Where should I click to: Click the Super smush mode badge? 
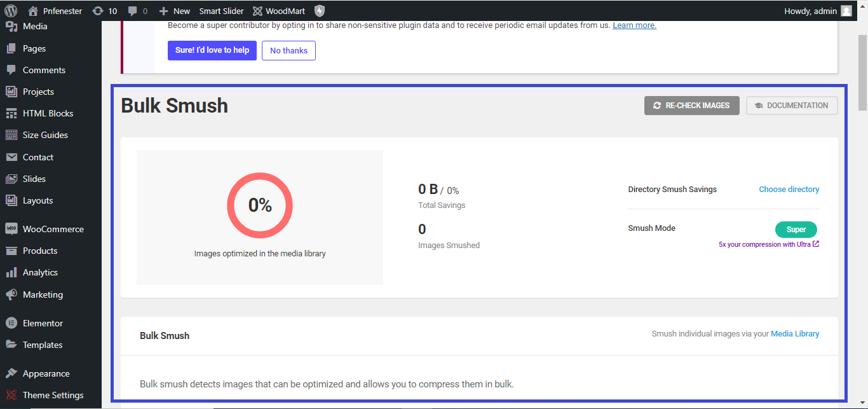(796, 230)
